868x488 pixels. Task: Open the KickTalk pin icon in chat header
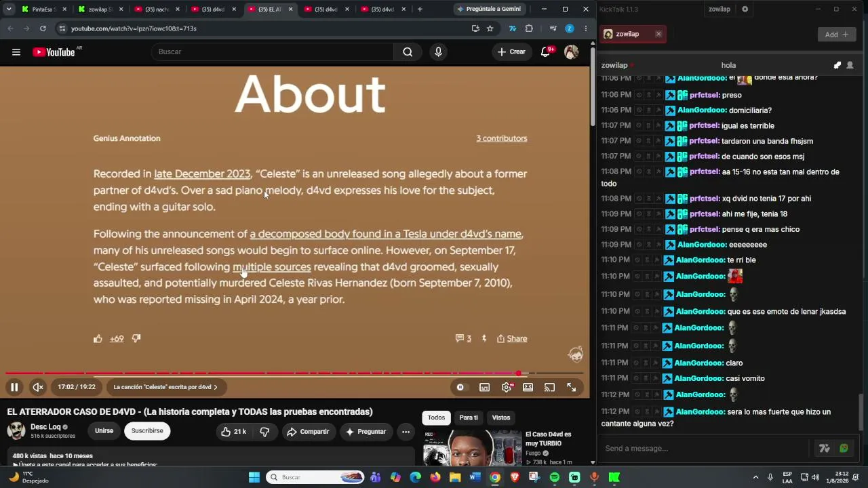[x=837, y=66]
